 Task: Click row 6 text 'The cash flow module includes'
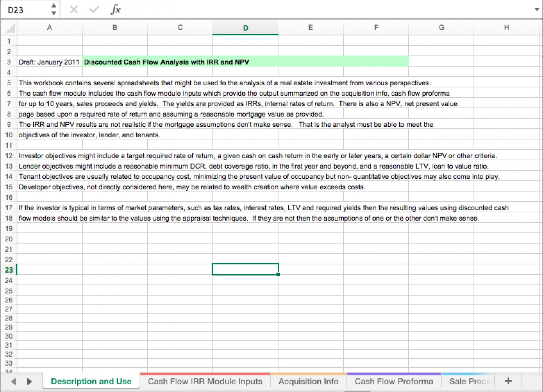[x=234, y=93]
